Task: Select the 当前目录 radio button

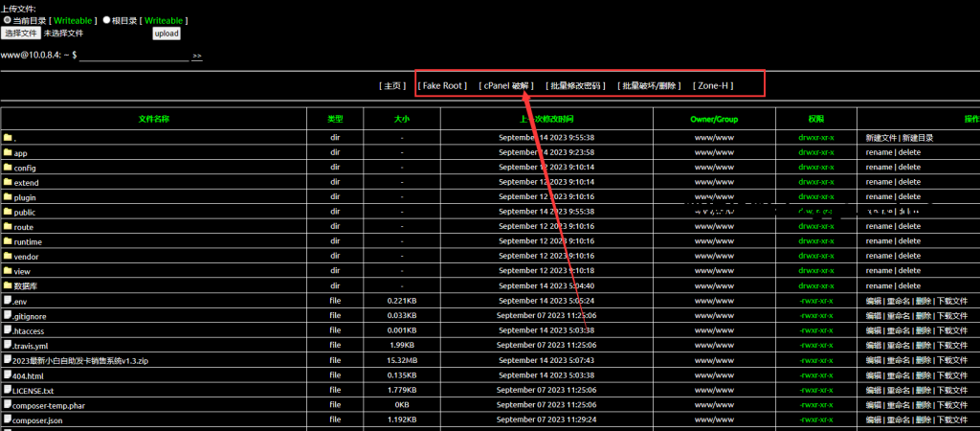Action: [x=7, y=20]
